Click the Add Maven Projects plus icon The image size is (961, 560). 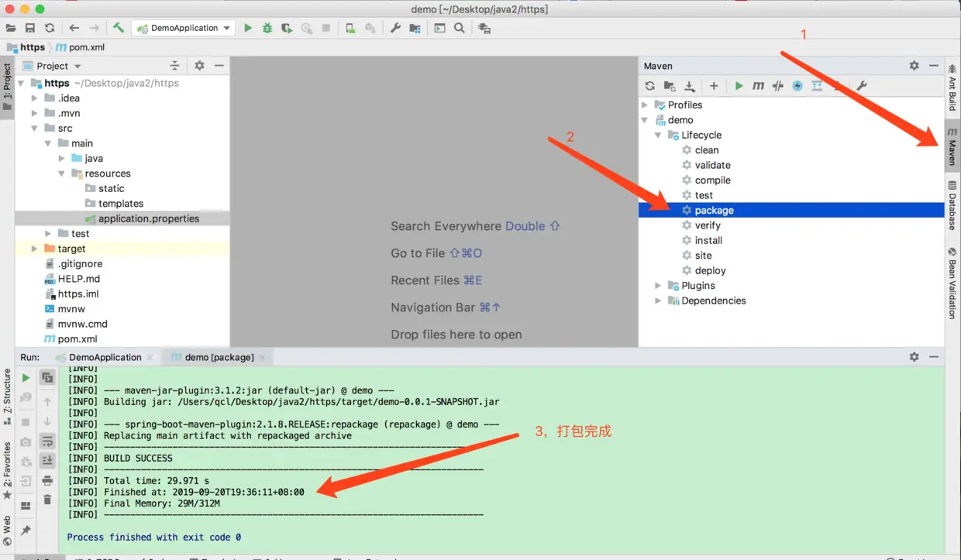pyautogui.click(x=714, y=86)
